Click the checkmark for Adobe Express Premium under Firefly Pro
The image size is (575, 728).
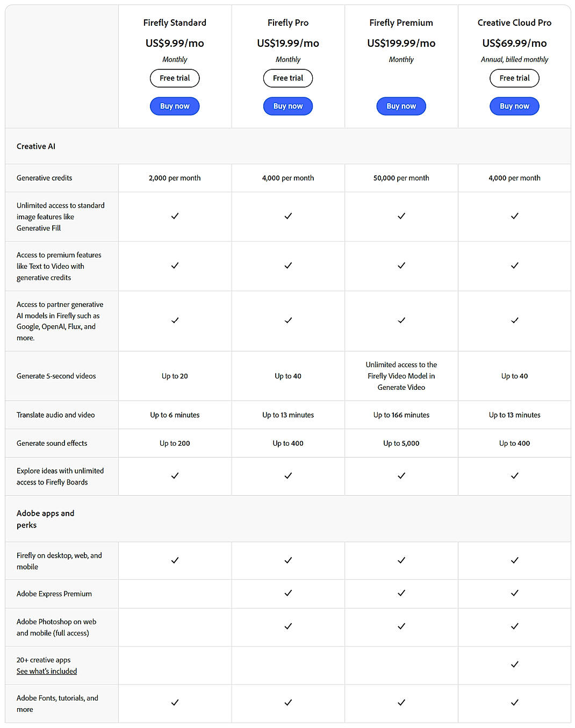tap(288, 594)
